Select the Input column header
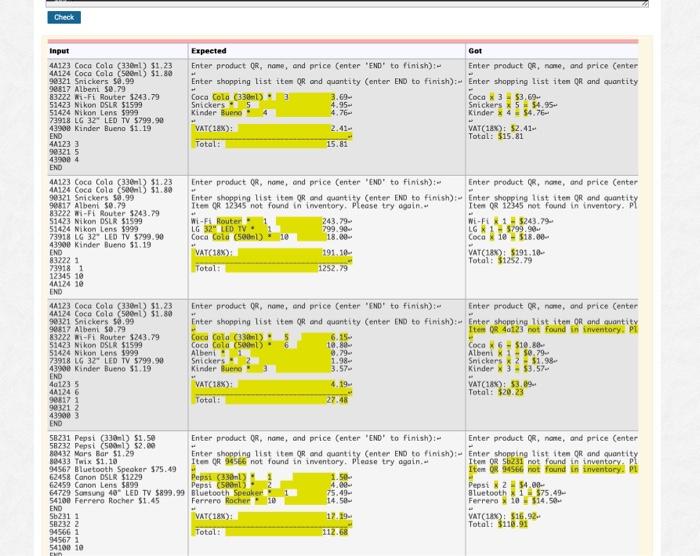 (x=59, y=51)
